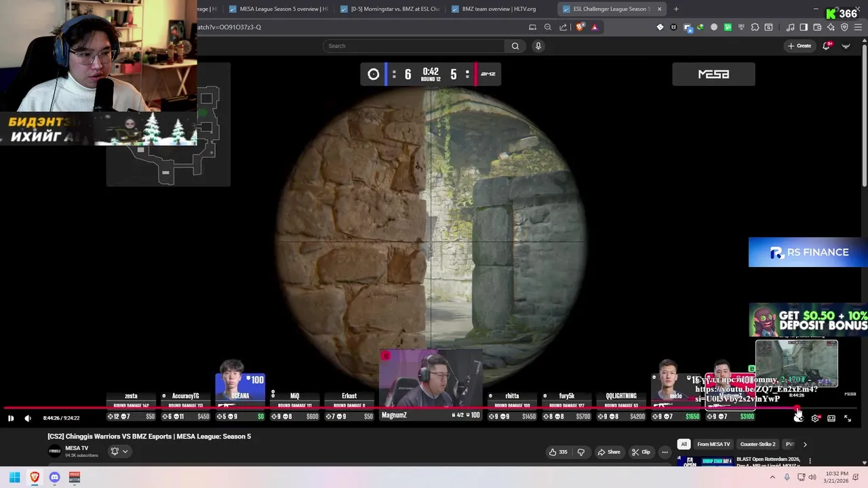The height and width of the screenshot is (488, 868).
Task: Open the green extension icon in toolbar
Action: (728, 27)
